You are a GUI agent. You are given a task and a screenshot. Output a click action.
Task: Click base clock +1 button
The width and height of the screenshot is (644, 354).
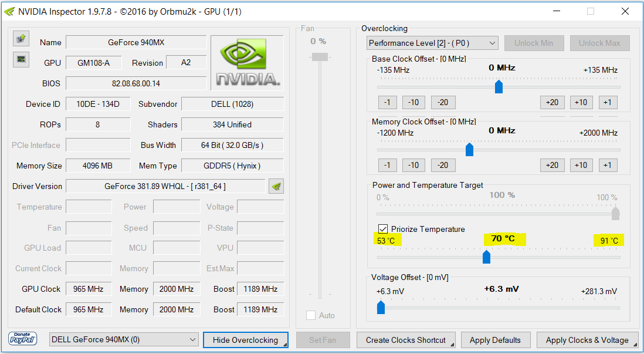tap(608, 102)
